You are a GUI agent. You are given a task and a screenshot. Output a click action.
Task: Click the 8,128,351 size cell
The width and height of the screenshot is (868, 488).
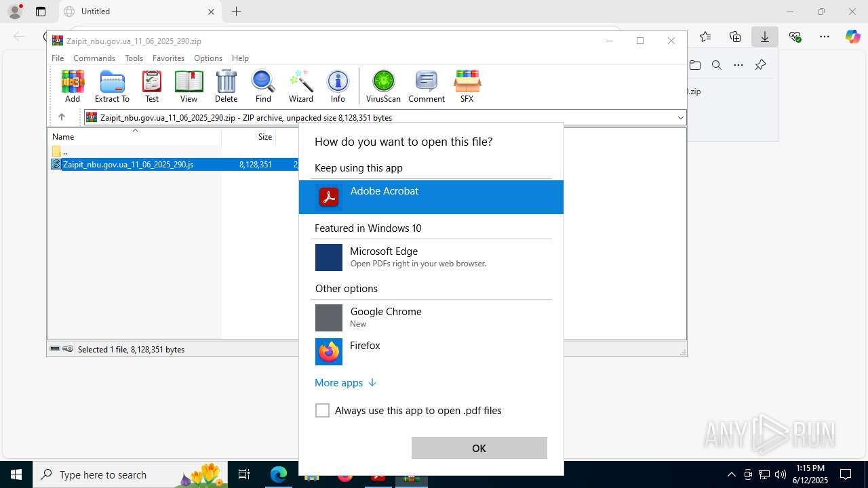pyautogui.click(x=256, y=164)
